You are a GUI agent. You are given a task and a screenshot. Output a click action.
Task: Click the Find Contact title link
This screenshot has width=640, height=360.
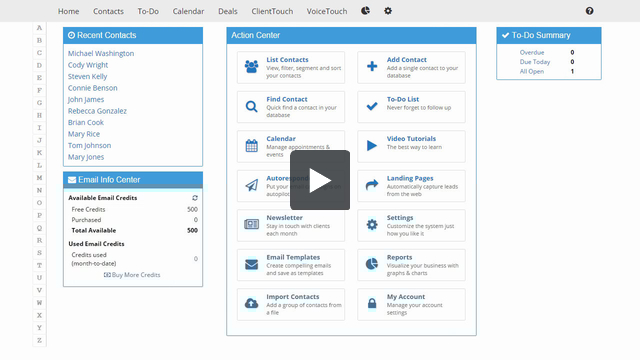[x=287, y=99]
